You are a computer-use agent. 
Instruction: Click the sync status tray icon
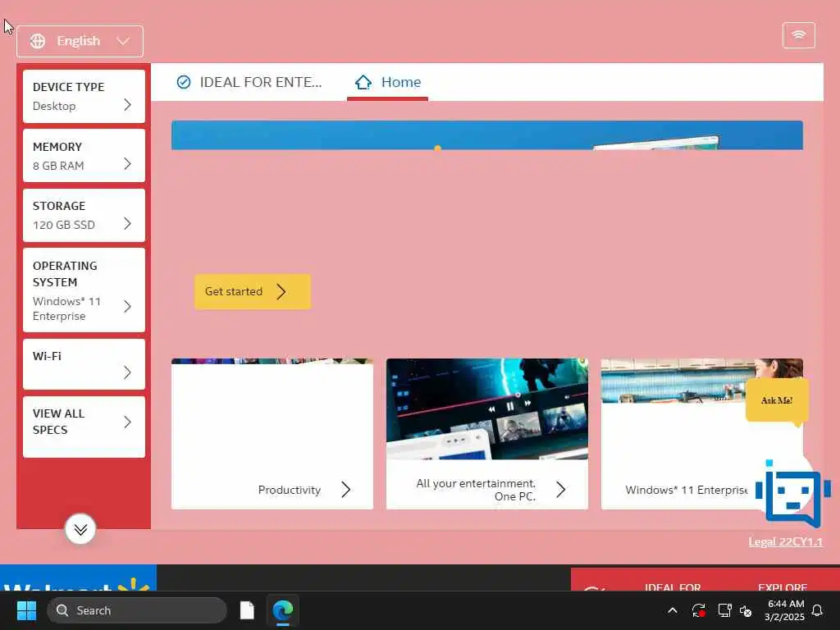699,610
